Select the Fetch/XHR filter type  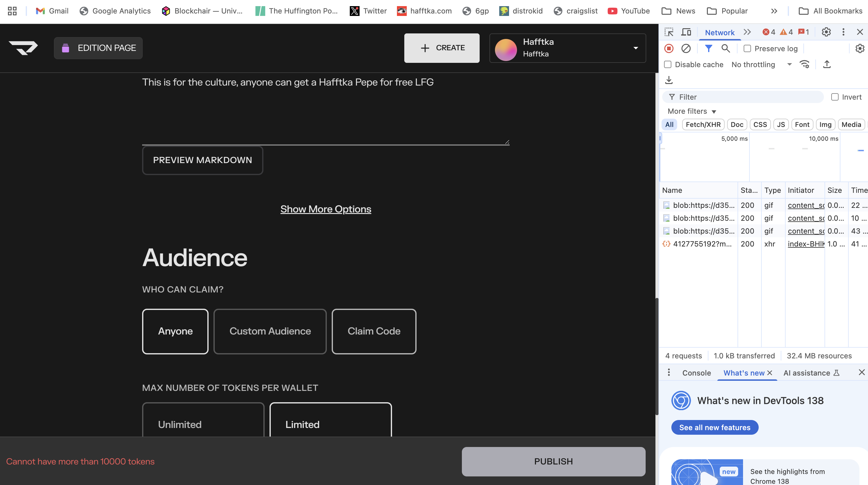[703, 124]
